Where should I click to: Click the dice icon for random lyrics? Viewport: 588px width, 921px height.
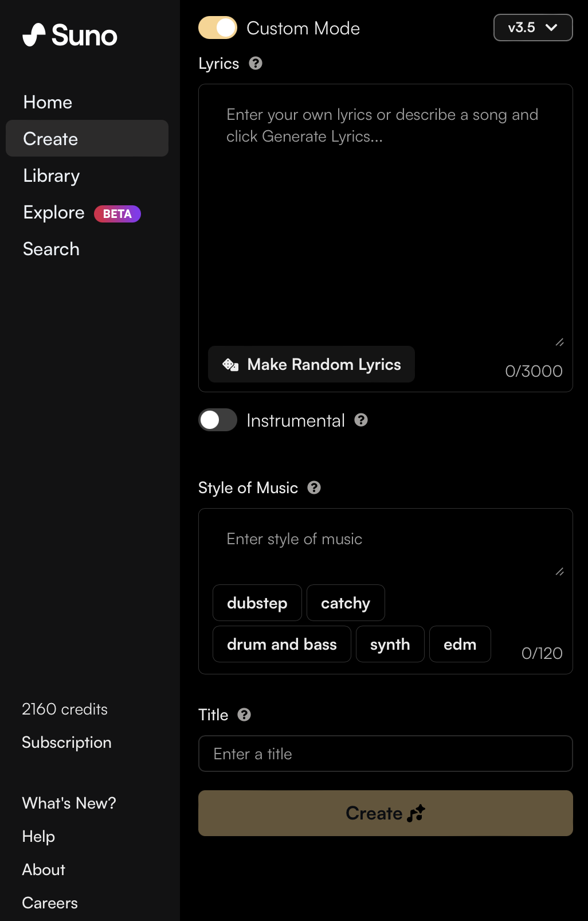230,365
